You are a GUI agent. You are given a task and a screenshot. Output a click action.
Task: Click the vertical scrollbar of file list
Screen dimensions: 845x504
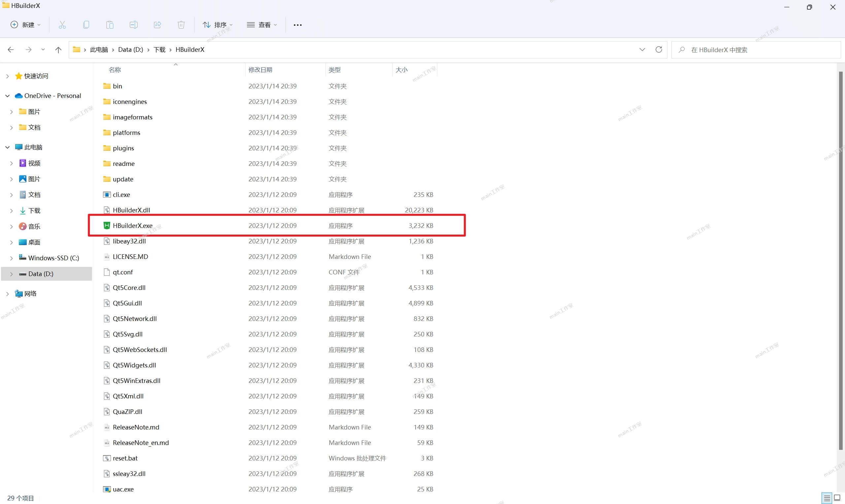tap(841, 260)
